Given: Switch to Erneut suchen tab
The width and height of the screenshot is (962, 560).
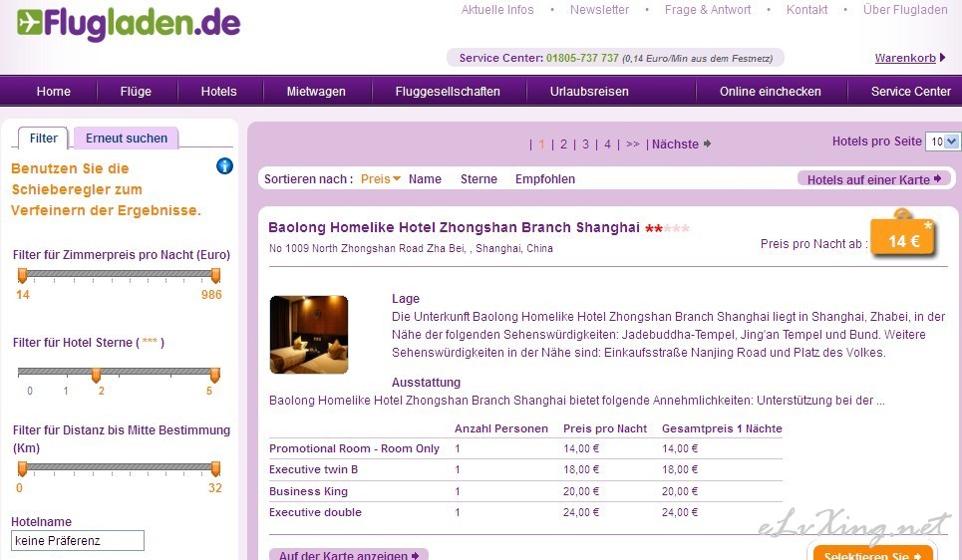Looking at the screenshot, I should tap(127, 138).
